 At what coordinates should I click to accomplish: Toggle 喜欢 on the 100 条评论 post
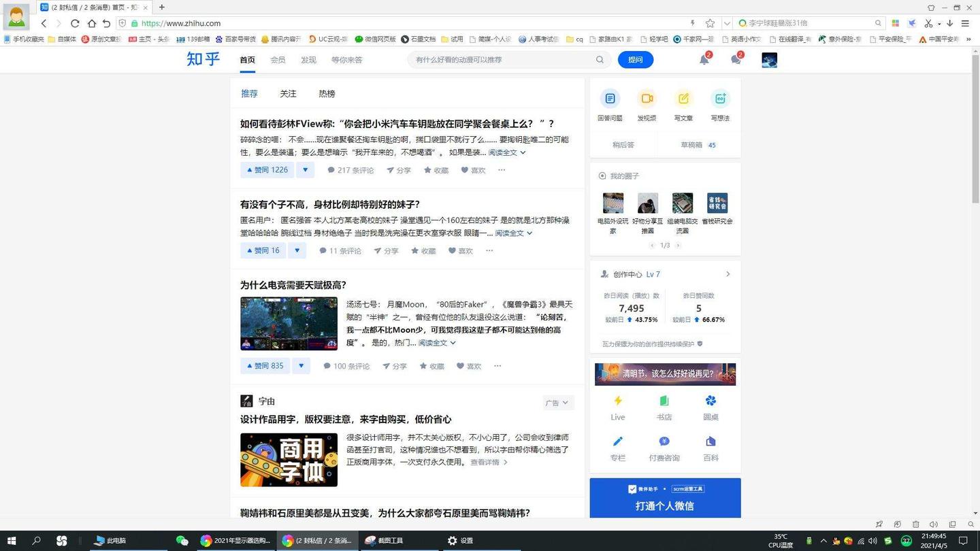tap(469, 366)
